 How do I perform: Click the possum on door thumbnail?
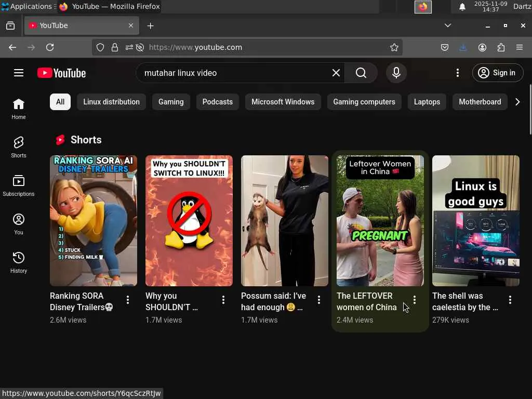point(285,220)
